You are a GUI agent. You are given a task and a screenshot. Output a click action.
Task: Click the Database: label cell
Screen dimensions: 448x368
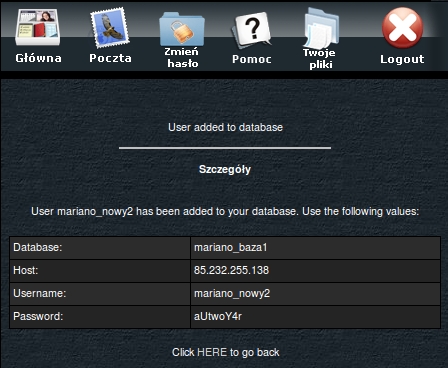pyautogui.click(x=100, y=248)
